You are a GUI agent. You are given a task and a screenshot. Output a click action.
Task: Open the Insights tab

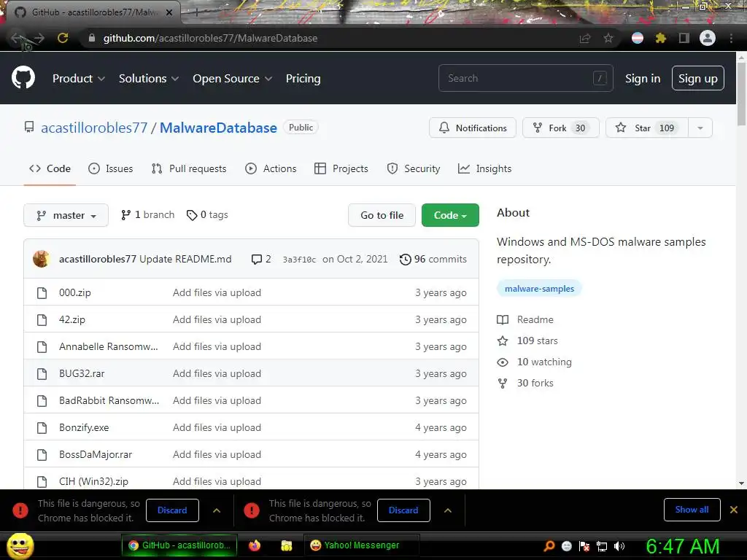click(x=484, y=168)
